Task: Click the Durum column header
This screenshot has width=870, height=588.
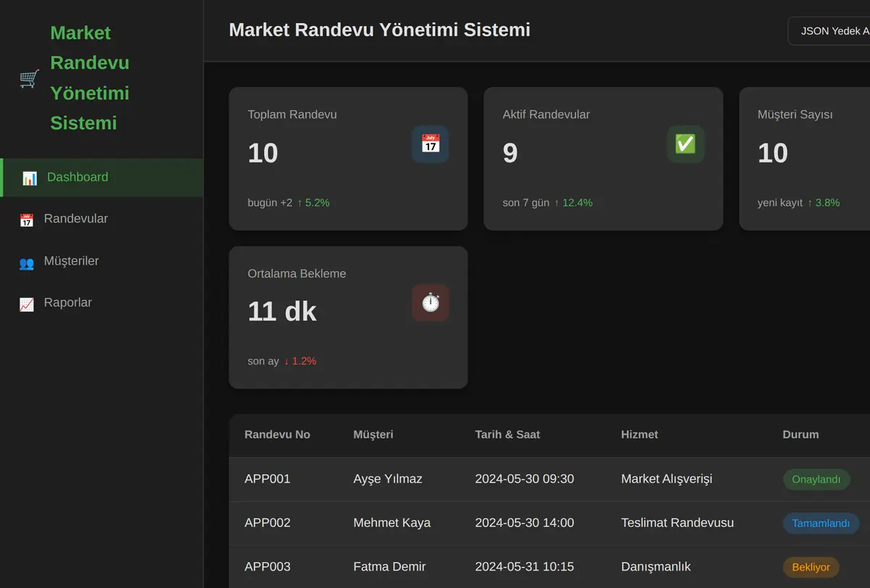Action: point(800,434)
